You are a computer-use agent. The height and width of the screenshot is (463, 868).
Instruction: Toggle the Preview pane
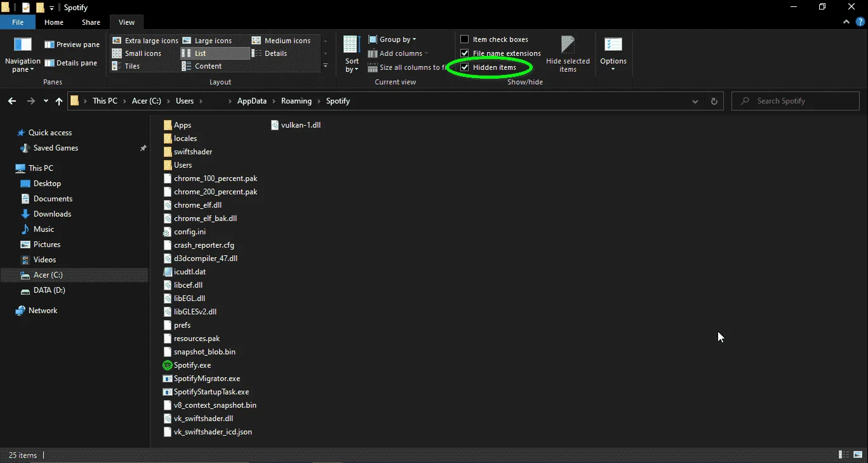tap(72, 44)
